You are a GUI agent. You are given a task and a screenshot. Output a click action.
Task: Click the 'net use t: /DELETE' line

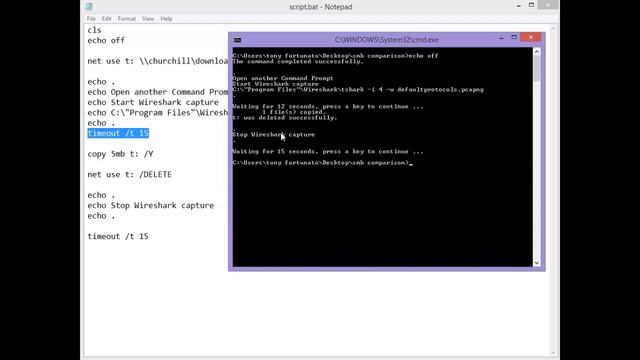129,175
